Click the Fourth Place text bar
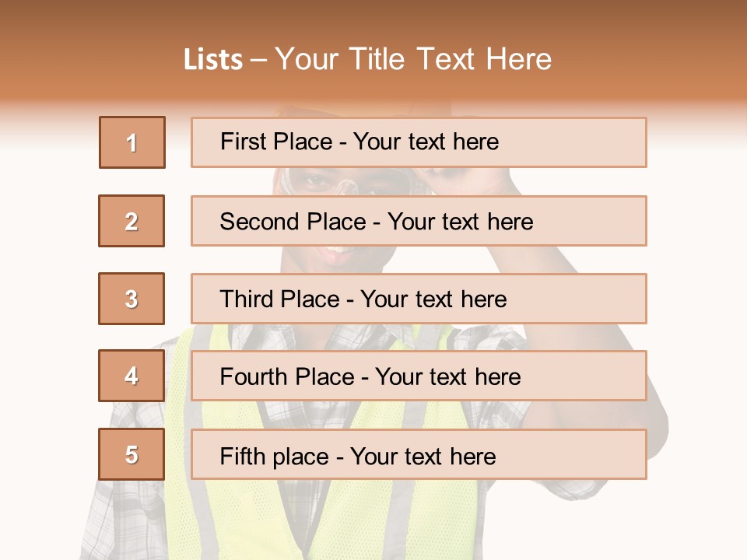 419,376
